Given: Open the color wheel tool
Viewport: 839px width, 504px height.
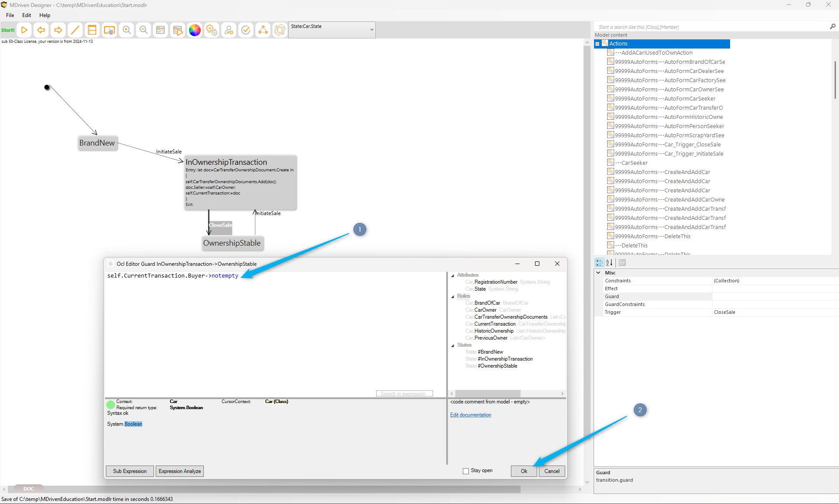Looking at the screenshot, I should pos(195,30).
